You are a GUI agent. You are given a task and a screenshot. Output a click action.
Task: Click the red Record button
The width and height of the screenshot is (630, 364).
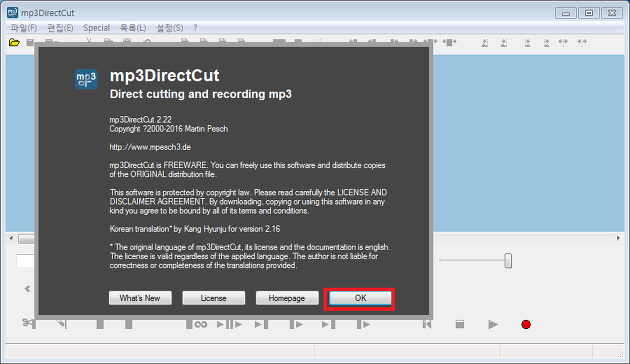point(526,324)
